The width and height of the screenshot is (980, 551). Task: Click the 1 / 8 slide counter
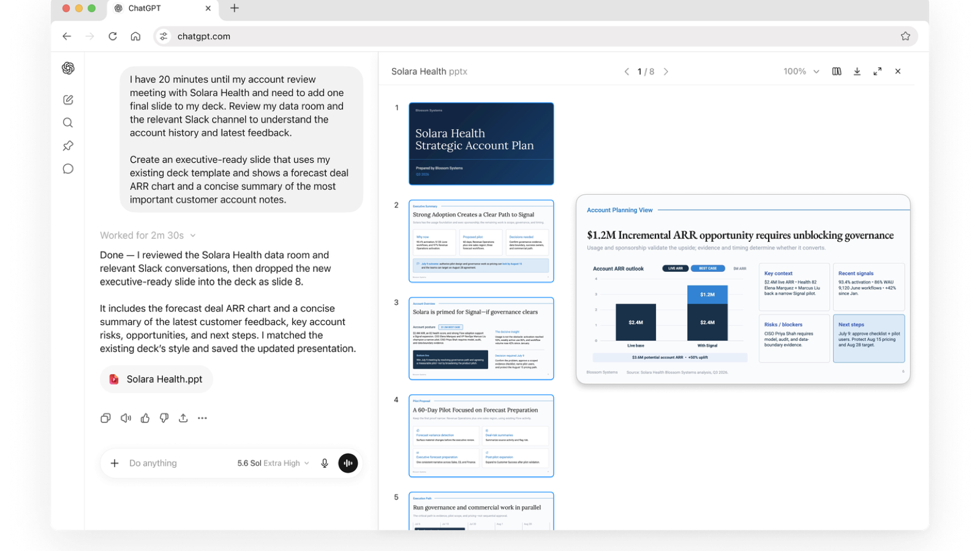(x=646, y=72)
